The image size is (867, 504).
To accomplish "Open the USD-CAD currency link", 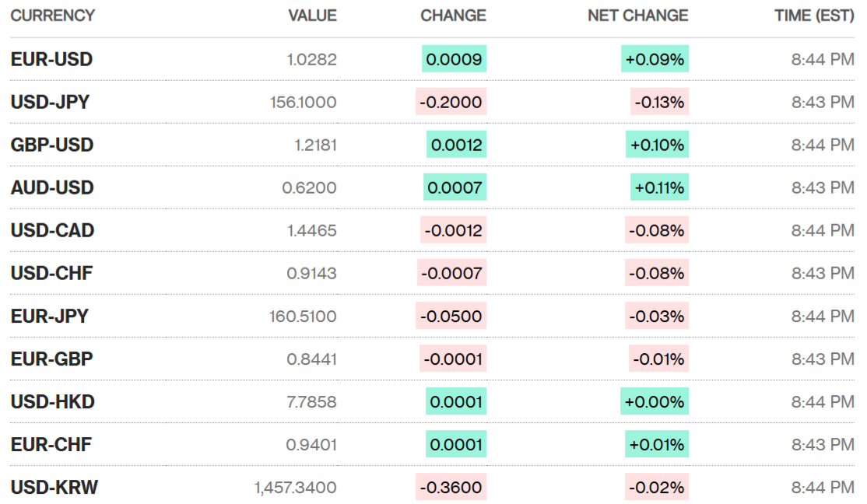I will tap(52, 230).
